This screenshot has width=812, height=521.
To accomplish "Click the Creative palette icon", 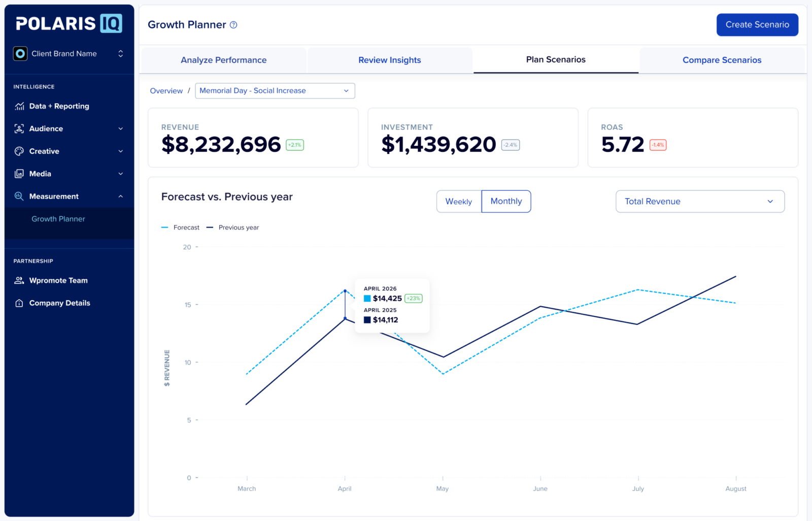I will pos(19,151).
